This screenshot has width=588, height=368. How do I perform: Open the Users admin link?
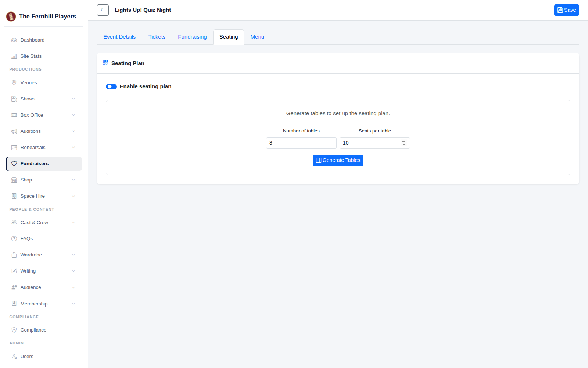click(x=27, y=357)
